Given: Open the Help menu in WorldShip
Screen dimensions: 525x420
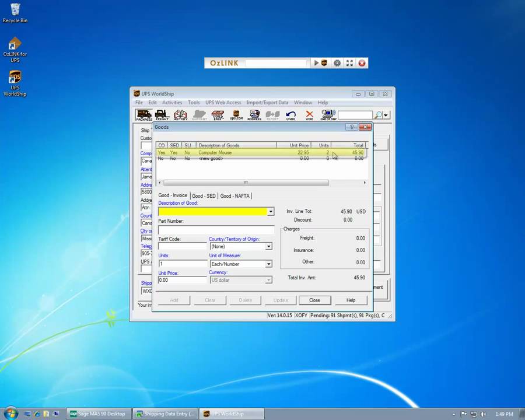Looking at the screenshot, I should 323,103.
